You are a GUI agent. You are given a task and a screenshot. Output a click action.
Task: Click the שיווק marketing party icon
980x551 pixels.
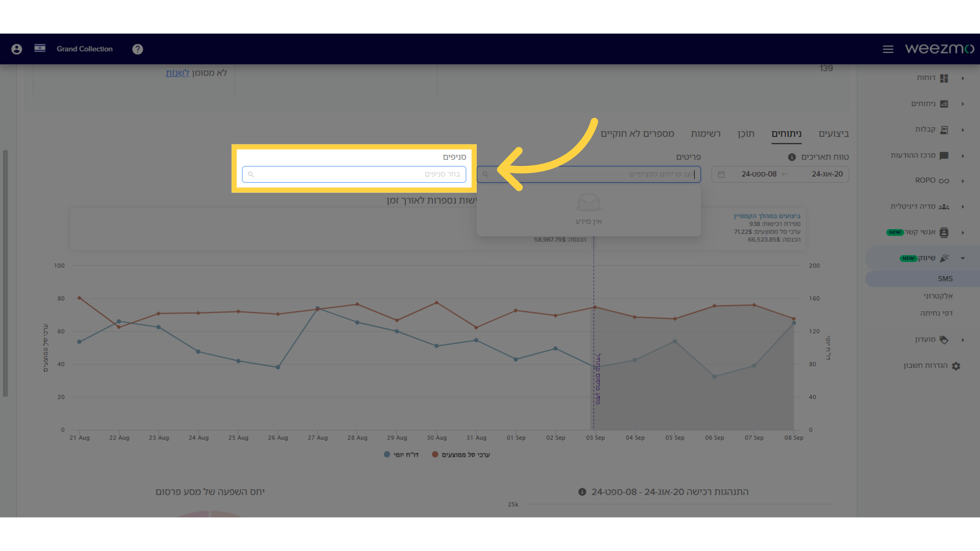[944, 258]
